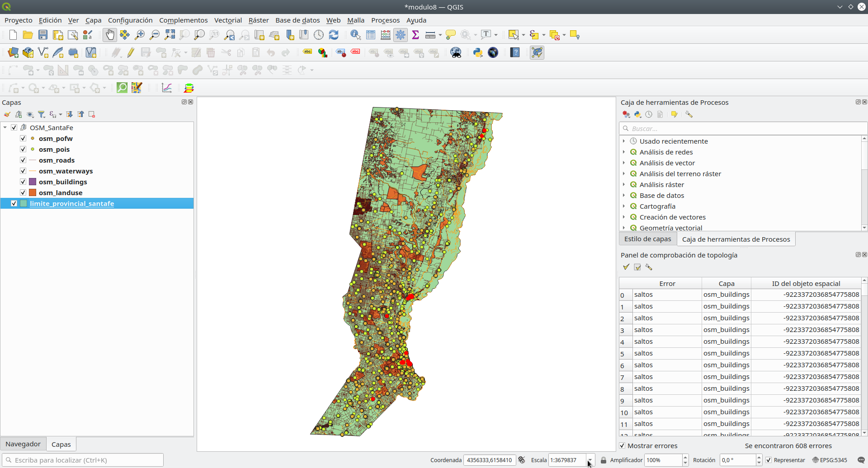Image resolution: width=868 pixels, height=468 pixels.
Task: Uncheck the Mostrar errores checkbox
Action: pyautogui.click(x=623, y=445)
